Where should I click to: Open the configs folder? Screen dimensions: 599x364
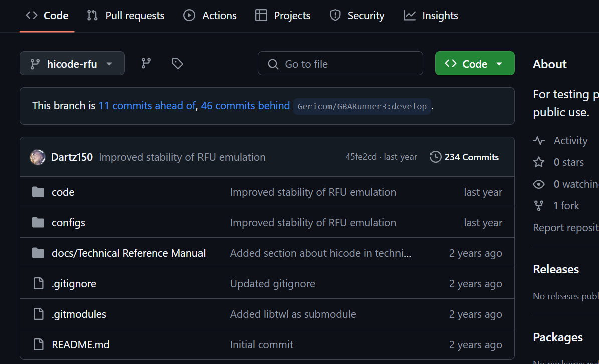68,222
